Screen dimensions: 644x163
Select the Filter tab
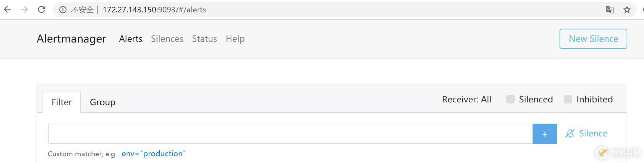click(61, 102)
